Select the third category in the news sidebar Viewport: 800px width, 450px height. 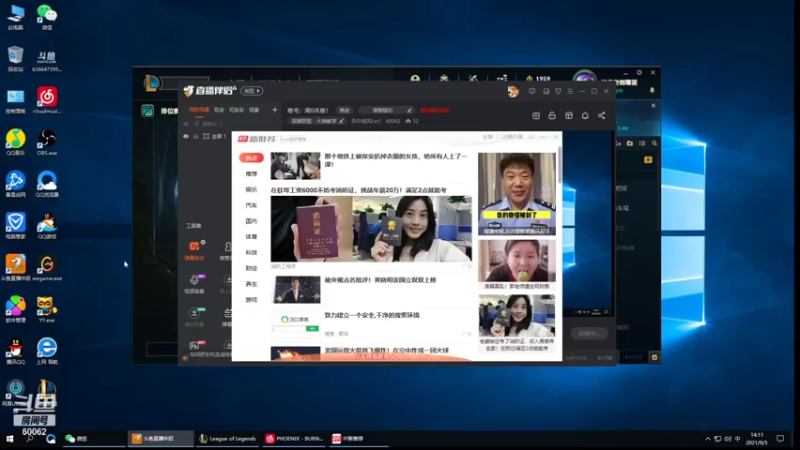(251, 189)
